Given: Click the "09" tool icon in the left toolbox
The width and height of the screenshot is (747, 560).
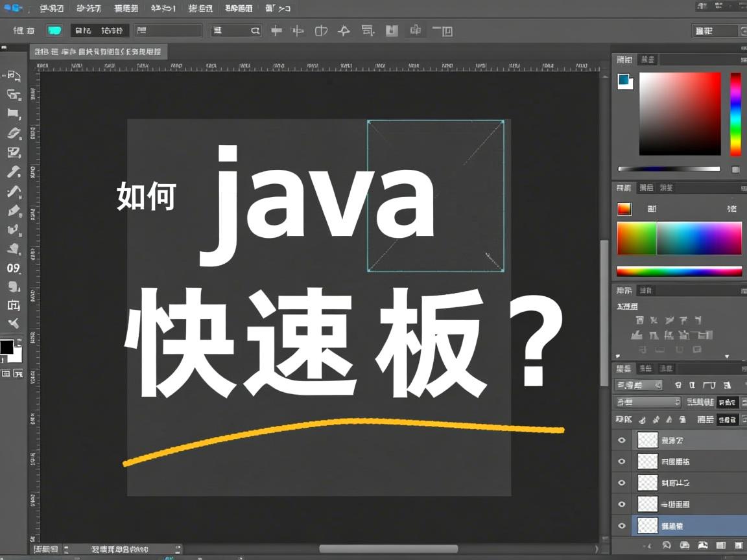Looking at the screenshot, I should tap(14, 268).
